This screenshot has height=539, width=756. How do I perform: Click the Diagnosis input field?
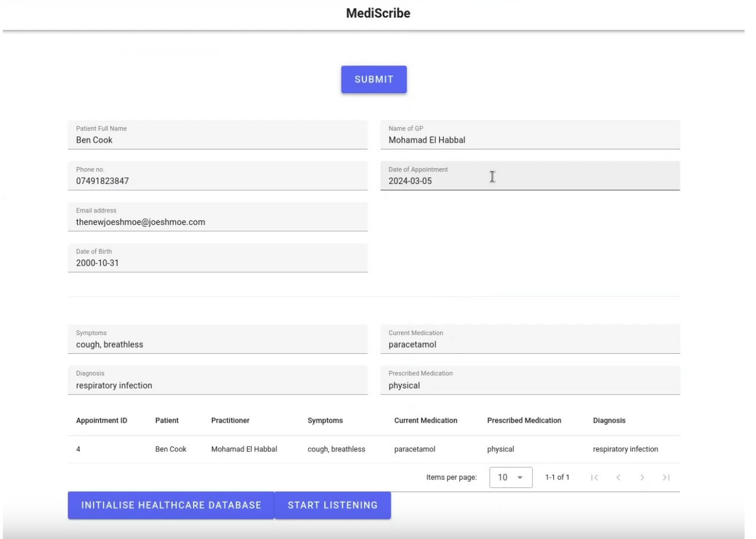click(x=217, y=386)
